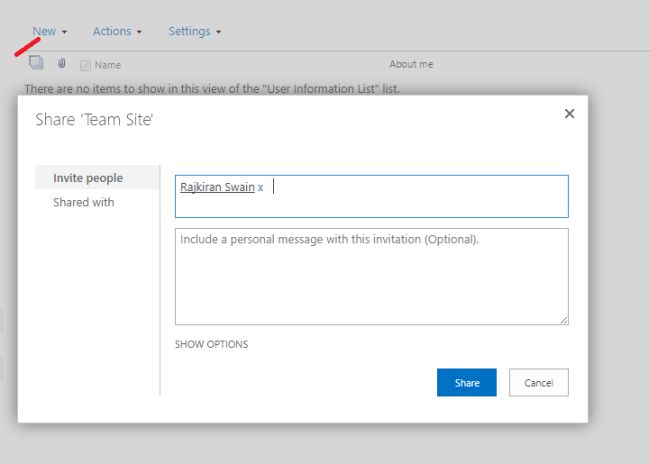Expand SHOW OPTIONS in the share dialog

211,344
